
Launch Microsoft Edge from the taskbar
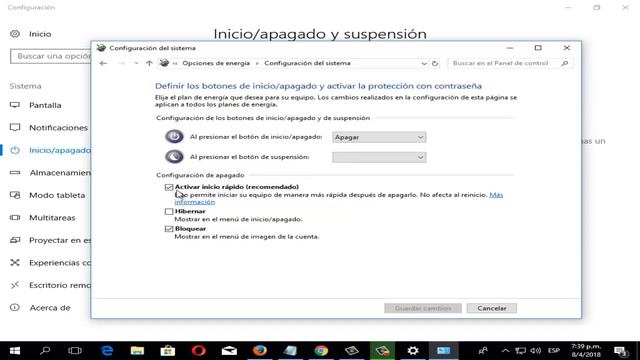click(x=107, y=351)
